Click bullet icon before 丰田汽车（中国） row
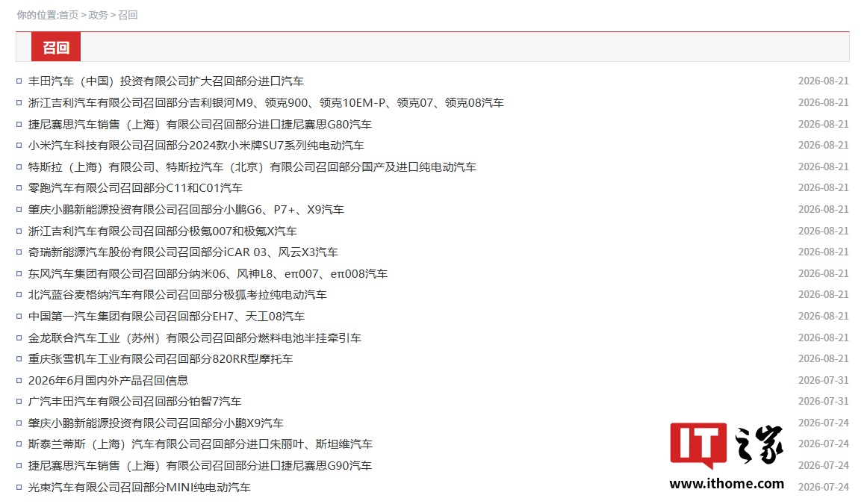This screenshot has width=867, height=504. (x=19, y=81)
